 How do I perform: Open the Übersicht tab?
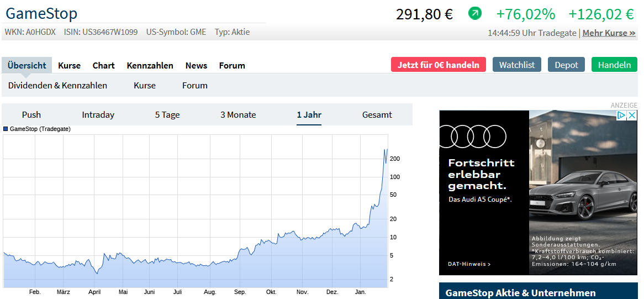coord(27,65)
